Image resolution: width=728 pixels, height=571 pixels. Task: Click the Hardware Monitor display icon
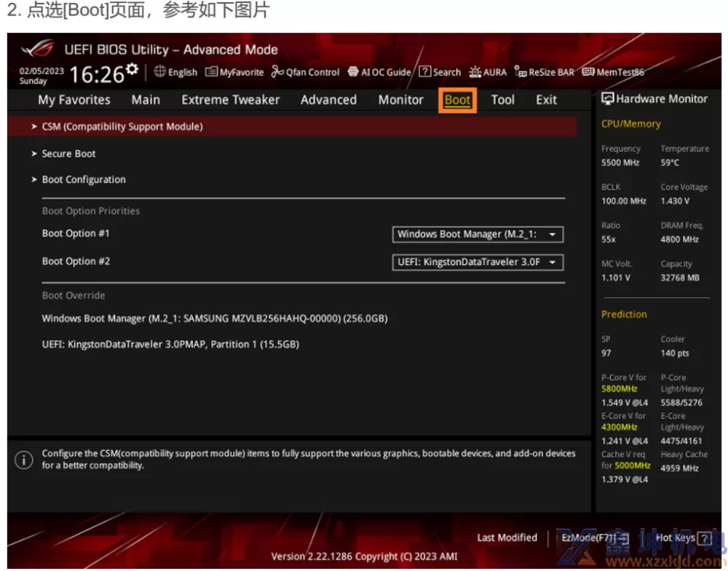pyautogui.click(x=607, y=98)
